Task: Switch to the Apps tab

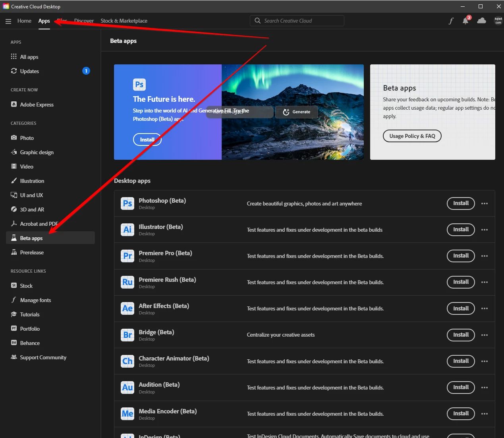Action: [44, 21]
